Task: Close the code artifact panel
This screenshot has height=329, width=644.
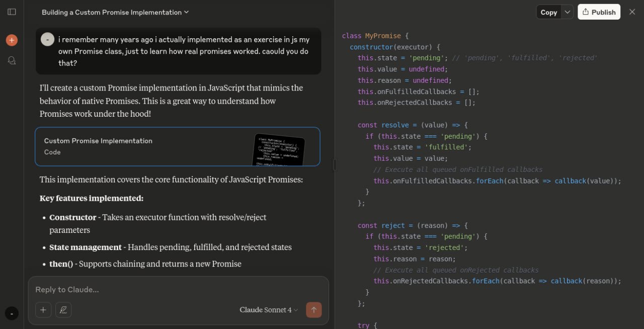Action: coord(632,12)
